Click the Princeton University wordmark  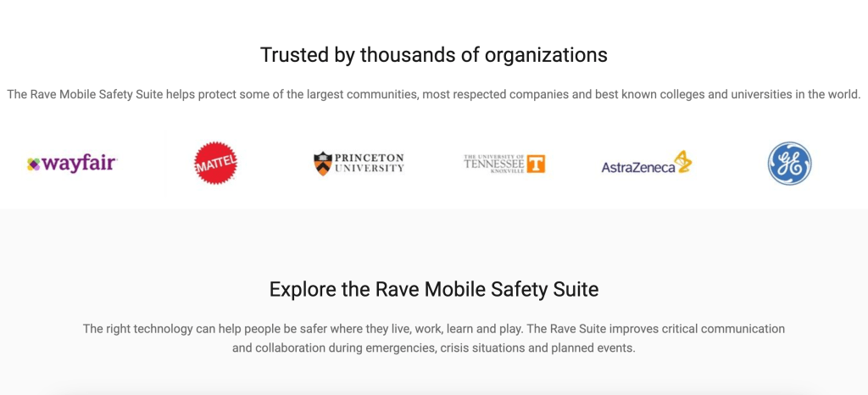[370, 164]
